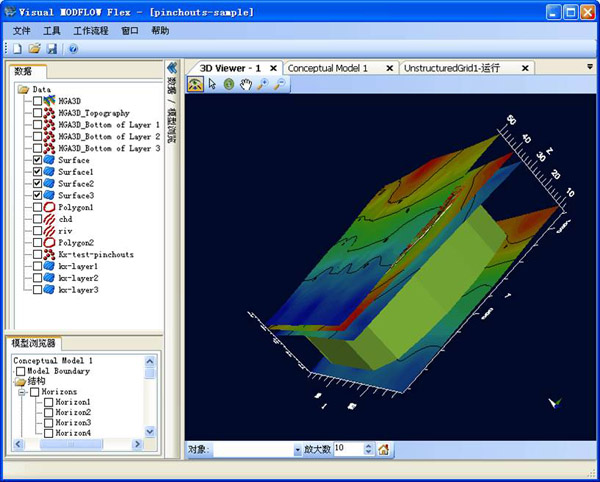Open the 窗口 menu

point(130,31)
